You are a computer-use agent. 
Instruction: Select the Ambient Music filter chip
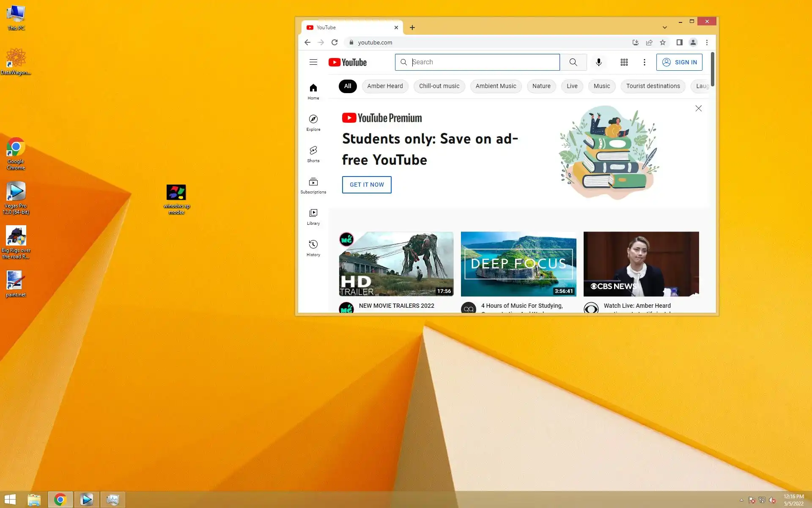pos(496,86)
